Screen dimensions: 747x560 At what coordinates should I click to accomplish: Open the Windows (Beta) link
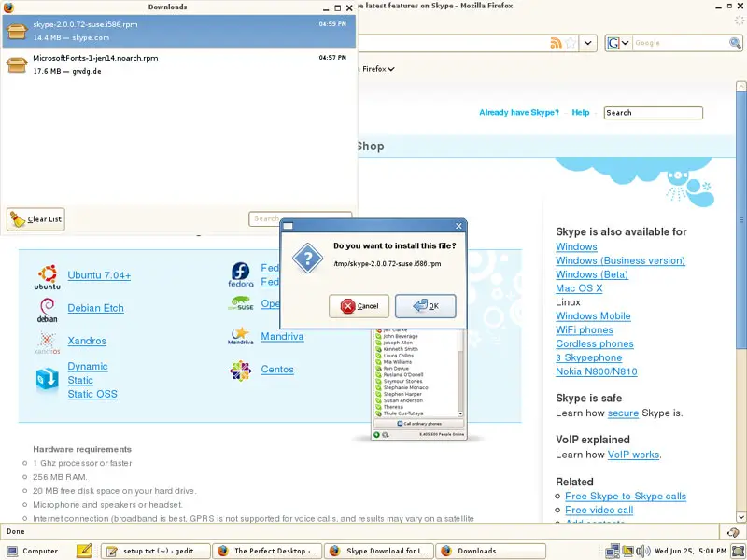coord(592,274)
